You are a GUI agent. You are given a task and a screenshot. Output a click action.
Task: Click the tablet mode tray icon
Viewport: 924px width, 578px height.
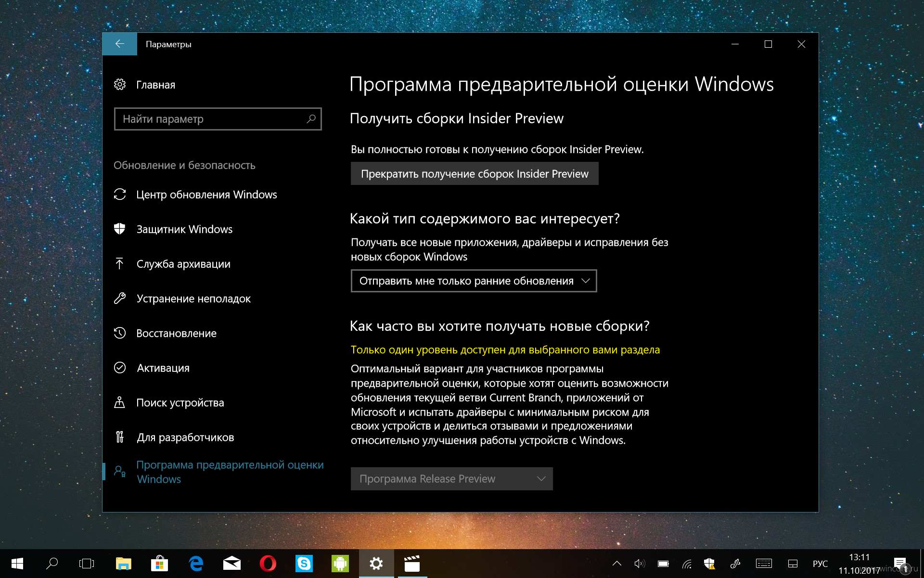tap(793, 564)
